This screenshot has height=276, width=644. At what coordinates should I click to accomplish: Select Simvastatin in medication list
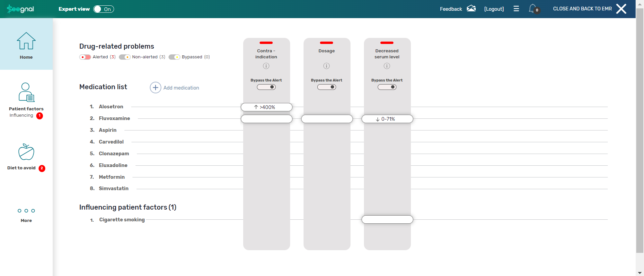point(114,188)
